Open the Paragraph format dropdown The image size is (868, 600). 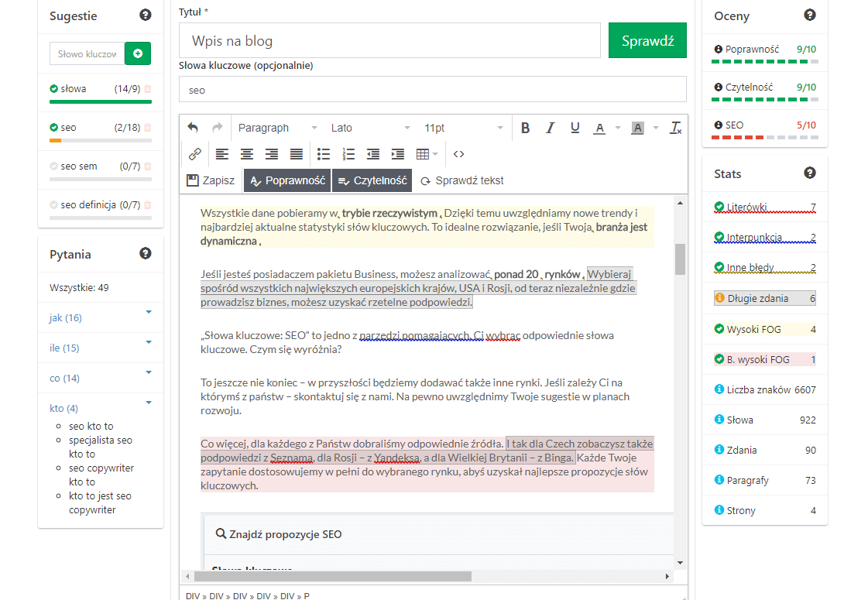pyautogui.click(x=277, y=128)
